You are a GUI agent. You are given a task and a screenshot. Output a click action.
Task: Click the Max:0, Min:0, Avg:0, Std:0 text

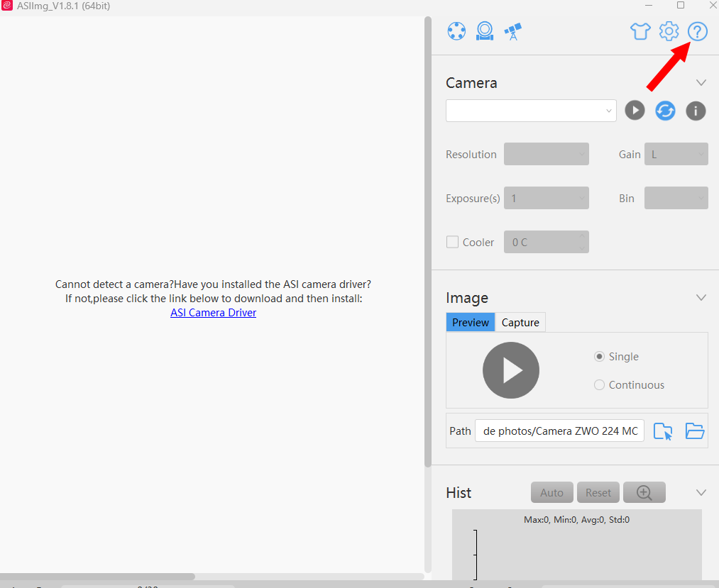pyautogui.click(x=576, y=520)
